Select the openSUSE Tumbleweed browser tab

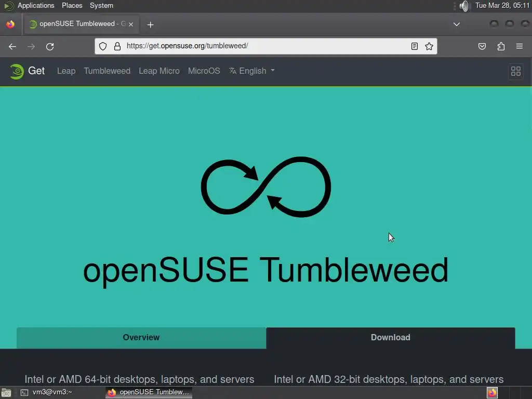(x=82, y=24)
